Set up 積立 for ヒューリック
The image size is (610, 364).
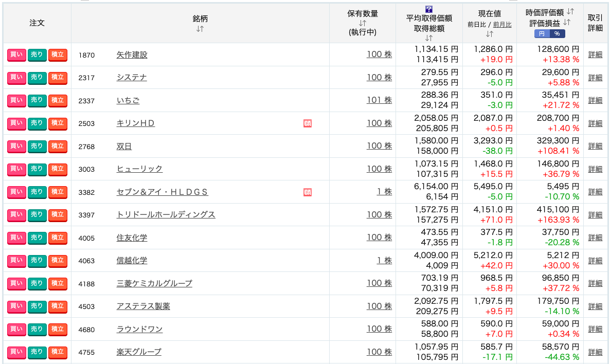tap(58, 169)
